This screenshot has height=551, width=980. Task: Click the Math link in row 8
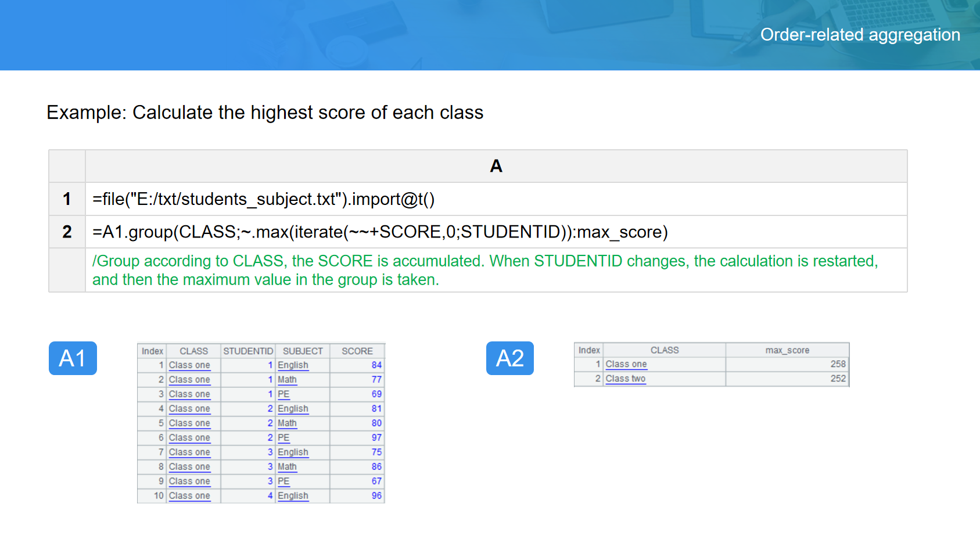coord(287,467)
